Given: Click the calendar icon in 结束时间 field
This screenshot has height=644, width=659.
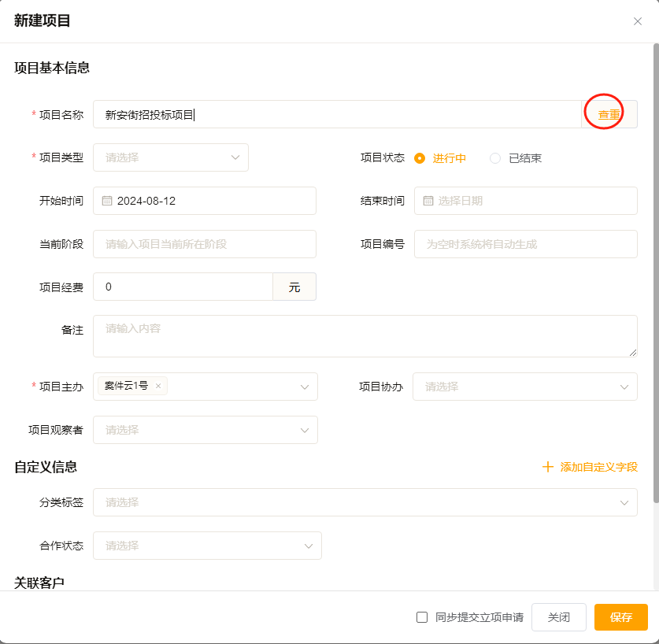Looking at the screenshot, I should point(428,201).
